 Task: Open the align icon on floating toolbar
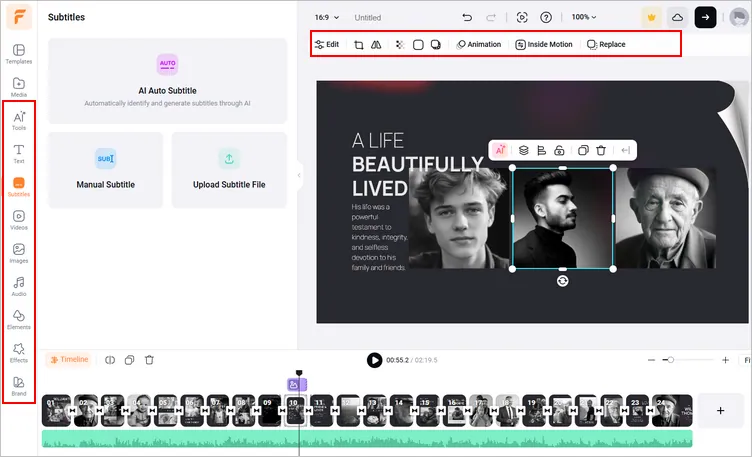tap(541, 151)
